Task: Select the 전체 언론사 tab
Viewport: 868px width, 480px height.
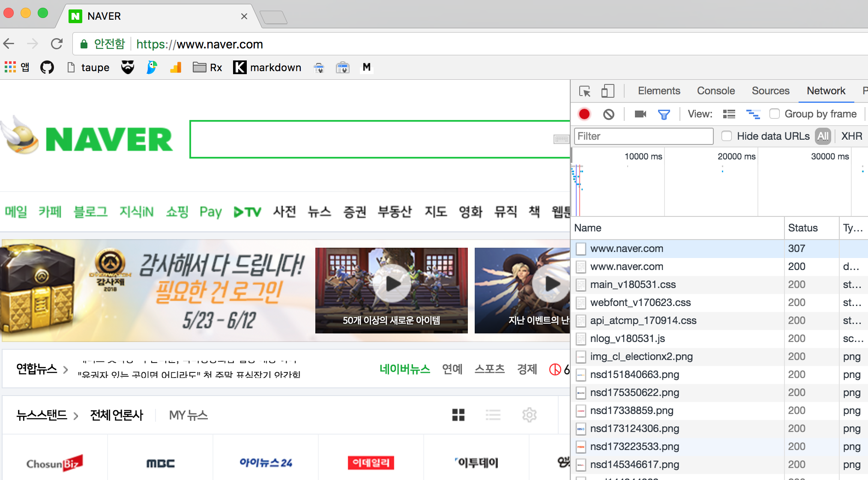Action: coord(117,415)
